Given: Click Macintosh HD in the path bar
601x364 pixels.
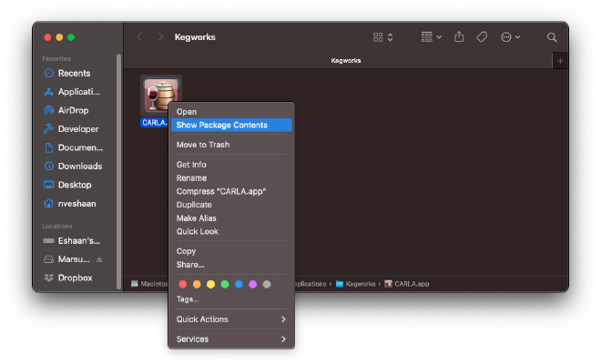Looking at the screenshot, I should pos(149,284).
